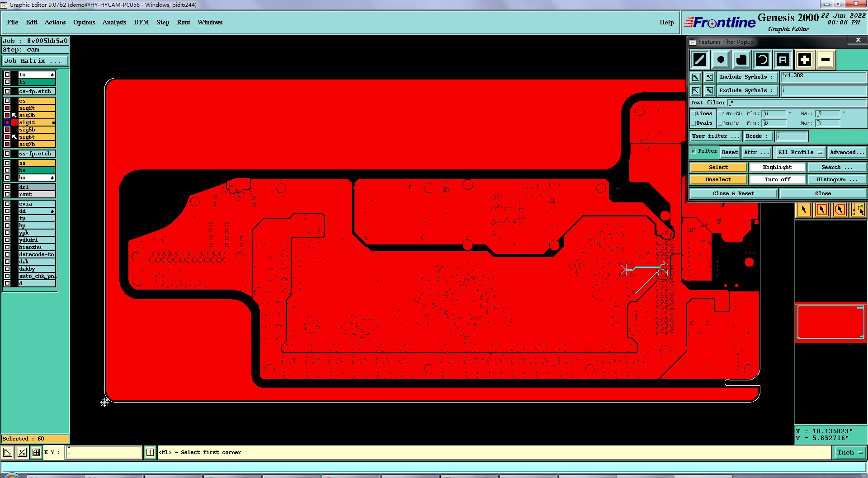
Task: Click the Include Symbols field with r4.302
Action: tap(823, 77)
